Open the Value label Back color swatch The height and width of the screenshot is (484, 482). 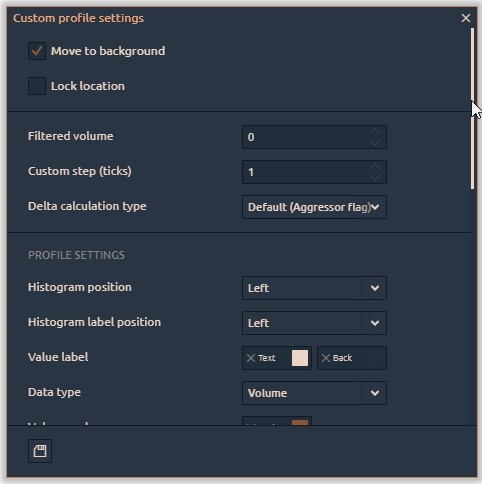[x=375, y=358]
